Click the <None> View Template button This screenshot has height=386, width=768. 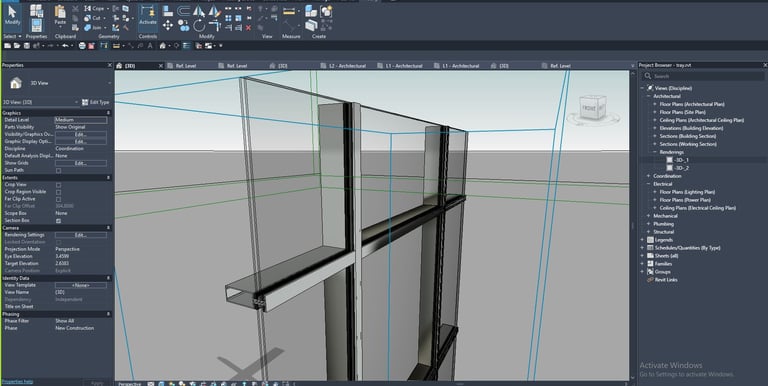coord(80,285)
